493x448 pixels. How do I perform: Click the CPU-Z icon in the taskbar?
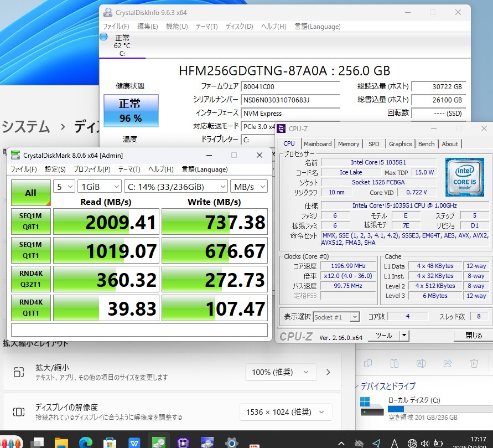[183, 442]
